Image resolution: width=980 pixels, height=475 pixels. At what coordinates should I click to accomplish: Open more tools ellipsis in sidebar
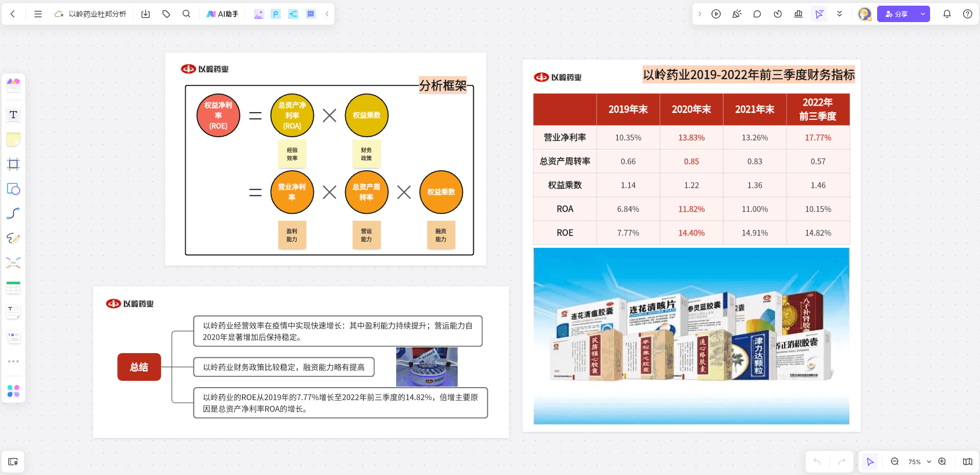[13, 361]
